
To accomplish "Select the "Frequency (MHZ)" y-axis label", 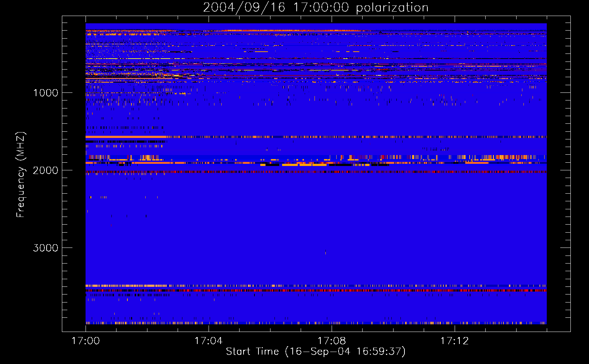I will 21,175.
